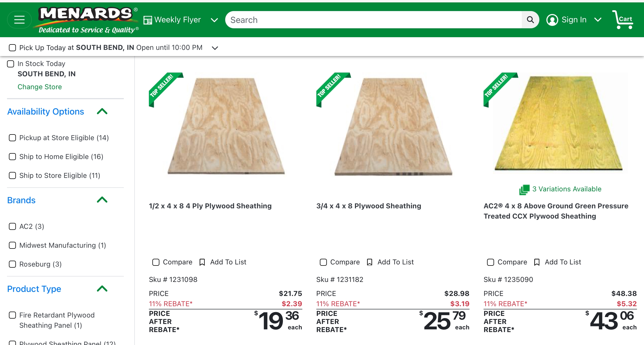Screen dimensions: 644x345
Task: Tick the Roseburg brand checkbox
Action: (x=12, y=264)
